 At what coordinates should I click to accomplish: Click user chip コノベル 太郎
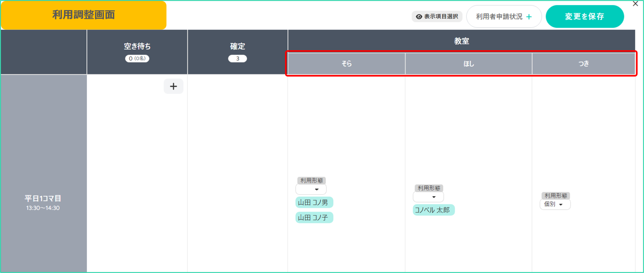(433, 210)
